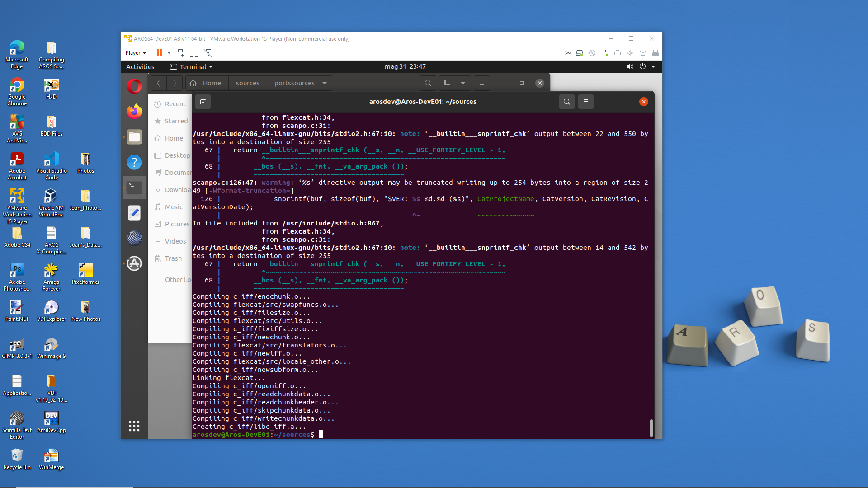Launch Opera from the Ubuntu dock
Screen dimensions: 868x488
(134, 86)
